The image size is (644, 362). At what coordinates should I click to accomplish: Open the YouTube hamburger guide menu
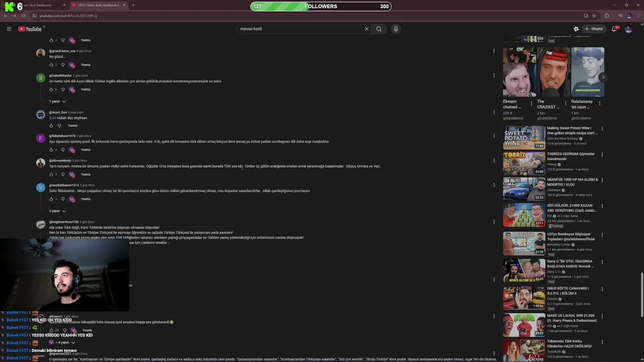point(9,29)
